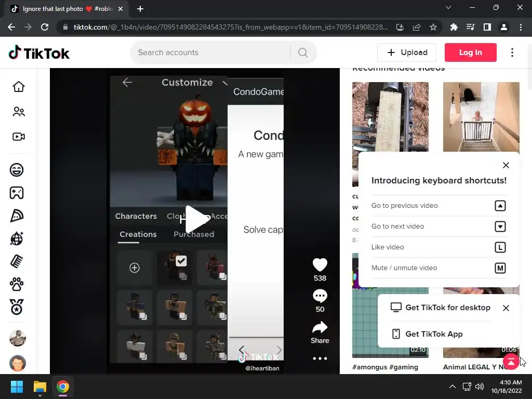Open the Chrome media control icon

pos(471,27)
